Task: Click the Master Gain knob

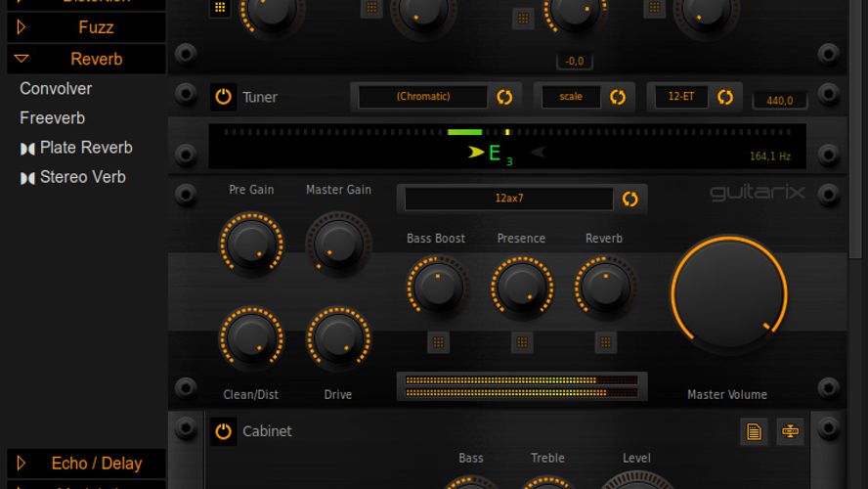Action: coord(338,244)
